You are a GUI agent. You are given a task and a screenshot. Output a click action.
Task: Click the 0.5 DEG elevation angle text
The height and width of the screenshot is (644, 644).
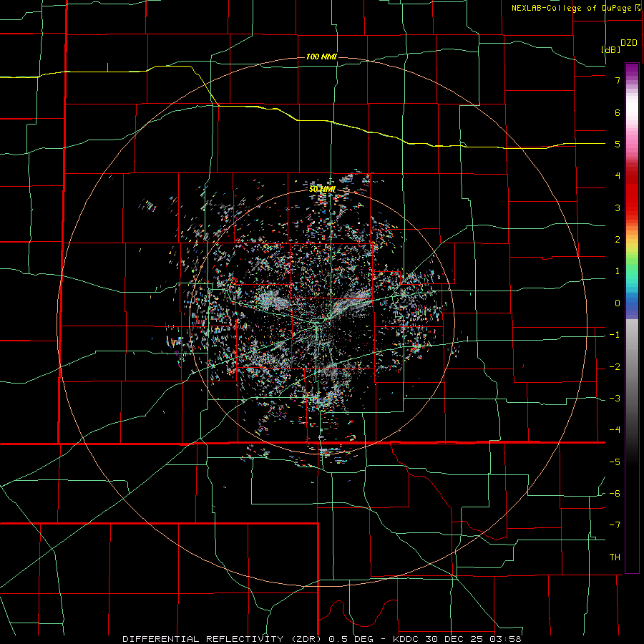click(x=351, y=639)
